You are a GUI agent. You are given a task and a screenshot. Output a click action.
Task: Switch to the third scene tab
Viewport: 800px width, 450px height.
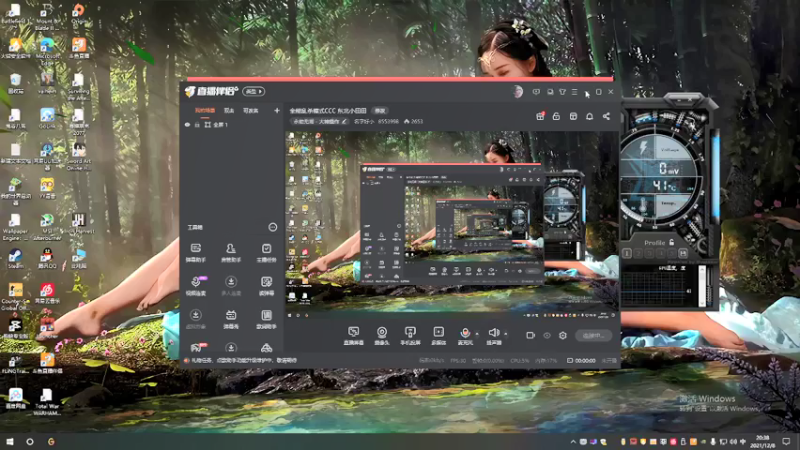point(250,110)
